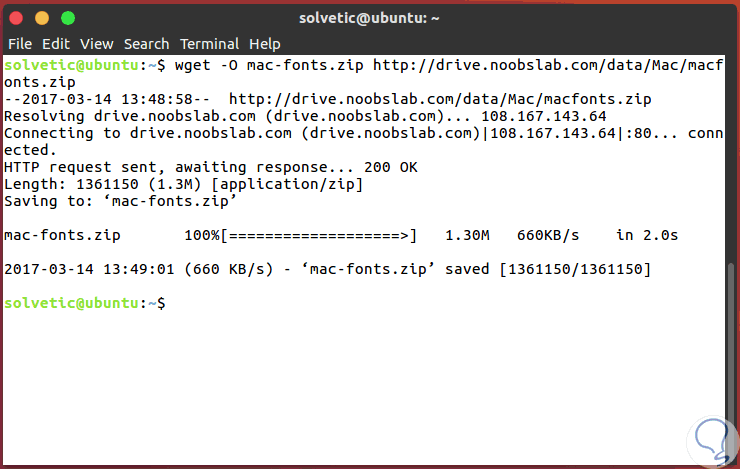This screenshot has height=469, width=740.
Task: Open the Terminal menu
Action: click(x=210, y=44)
